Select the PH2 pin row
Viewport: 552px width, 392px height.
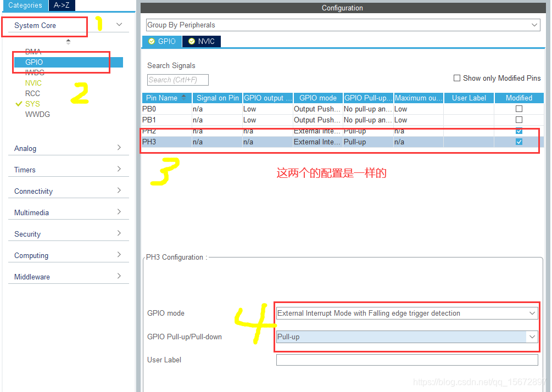pyautogui.click(x=343, y=131)
